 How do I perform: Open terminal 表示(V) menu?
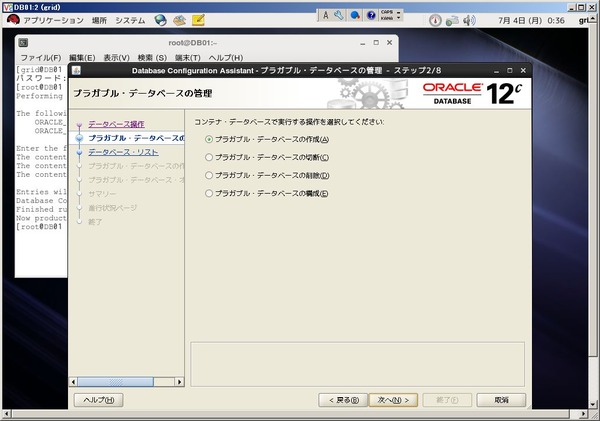[116, 58]
